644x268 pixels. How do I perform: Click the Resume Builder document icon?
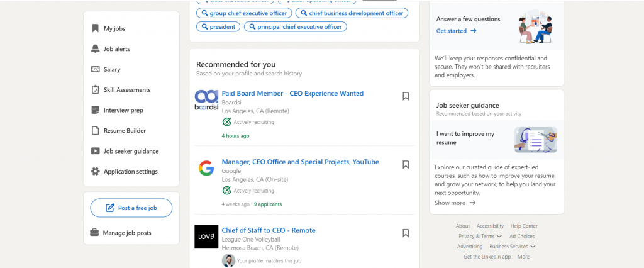(x=96, y=131)
